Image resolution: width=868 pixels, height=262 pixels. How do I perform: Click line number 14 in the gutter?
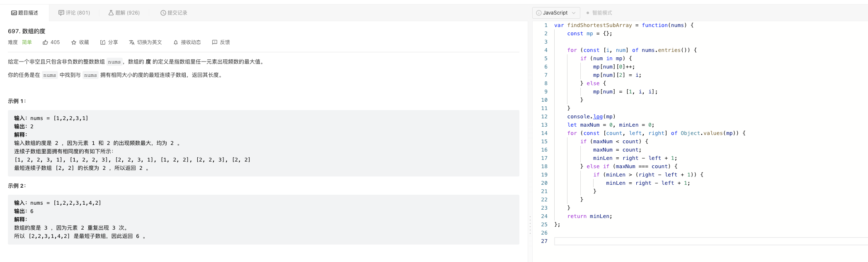pyautogui.click(x=544, y=133)
